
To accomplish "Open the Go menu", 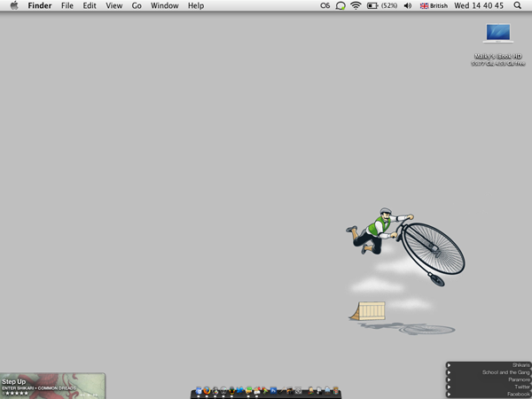I will point(137,6).
